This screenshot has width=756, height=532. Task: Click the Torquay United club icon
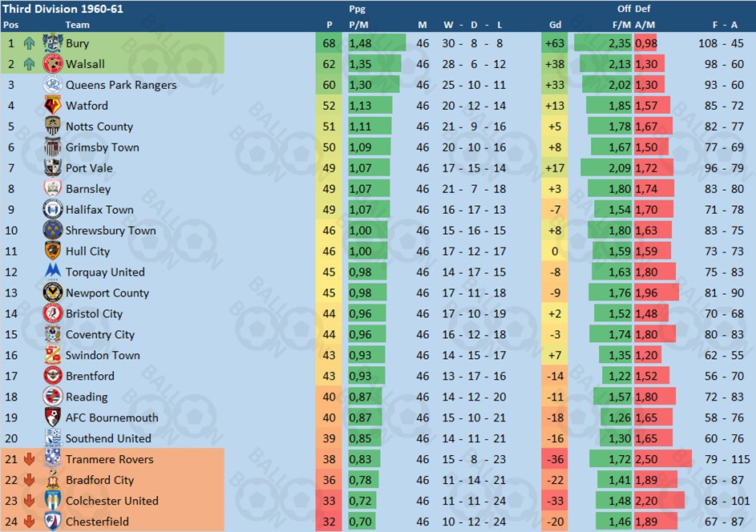click(x=53, y=272)
